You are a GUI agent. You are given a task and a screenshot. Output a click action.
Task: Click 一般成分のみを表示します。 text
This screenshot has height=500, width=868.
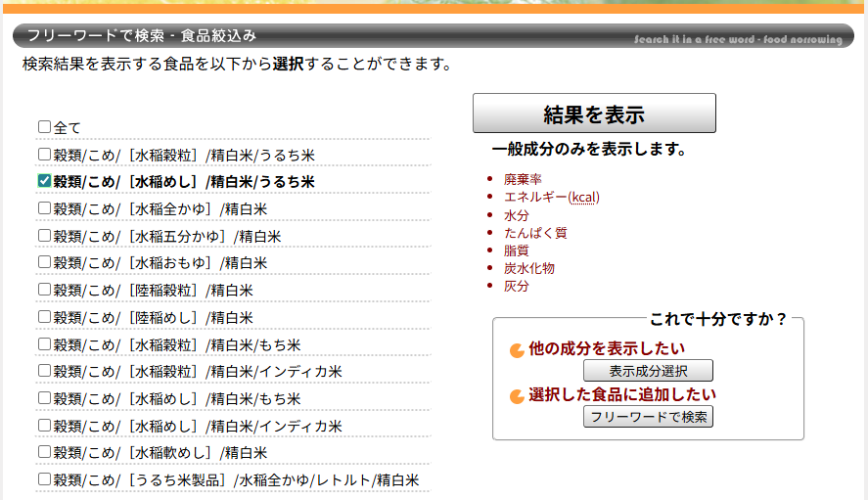[x=590, y=149]
